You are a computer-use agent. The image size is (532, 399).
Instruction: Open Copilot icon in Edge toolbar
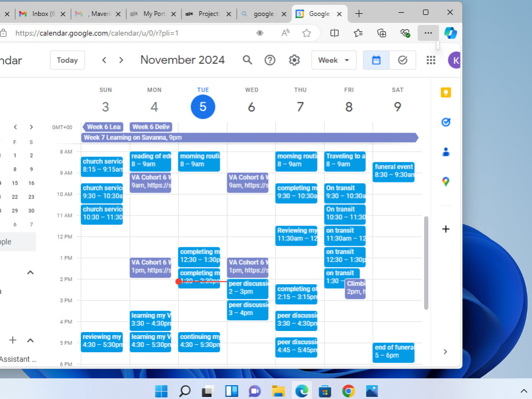pyautogui.click(x=450, y=33)
